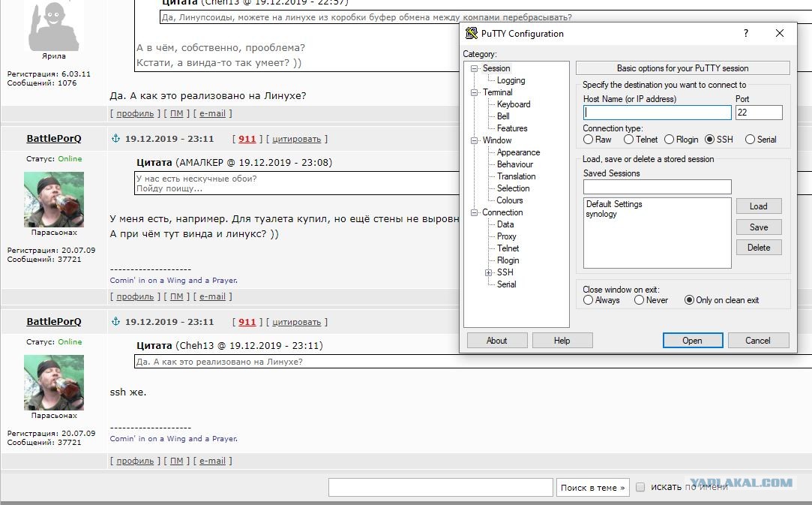The width and height of the screenshot is (812, 505).
Task: Click the PuTTY icon in dialog title bar
Action: pos(472,33)
